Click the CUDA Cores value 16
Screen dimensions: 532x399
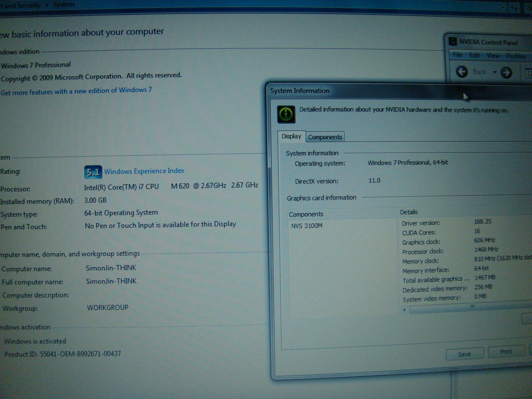point(477,231)
